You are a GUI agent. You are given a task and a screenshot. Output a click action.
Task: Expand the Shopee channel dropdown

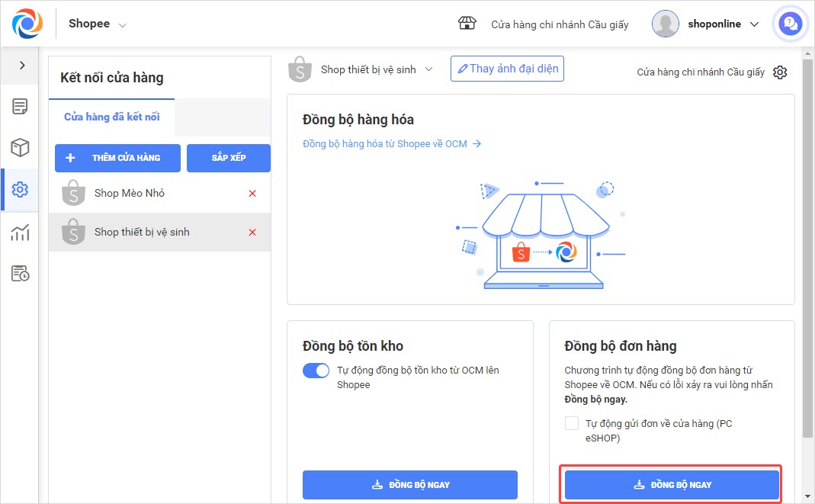98,24
